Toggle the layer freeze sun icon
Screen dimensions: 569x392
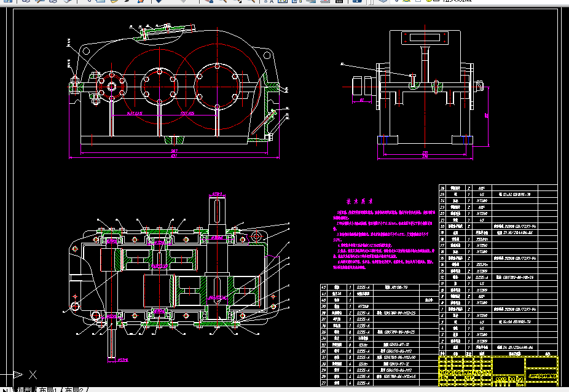coord(406,2)
